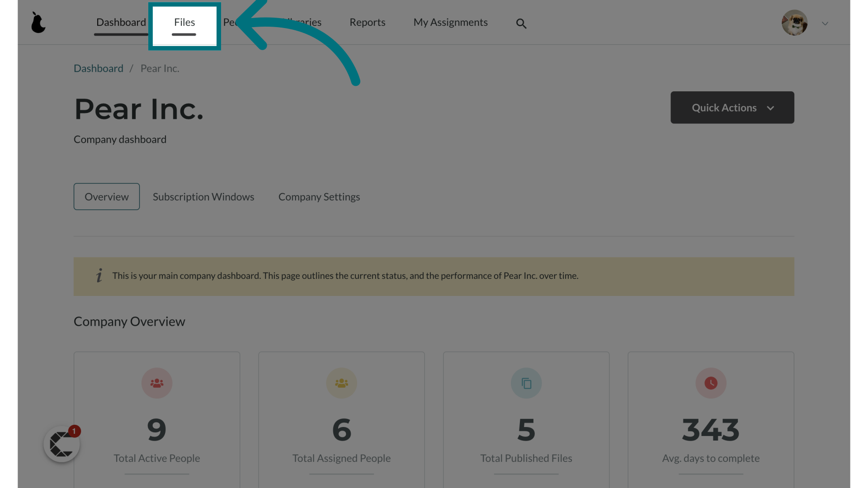Click the Dashboard breadcrumb link
868x488 pixels.
pyautogui.click(x=99, y=69)
